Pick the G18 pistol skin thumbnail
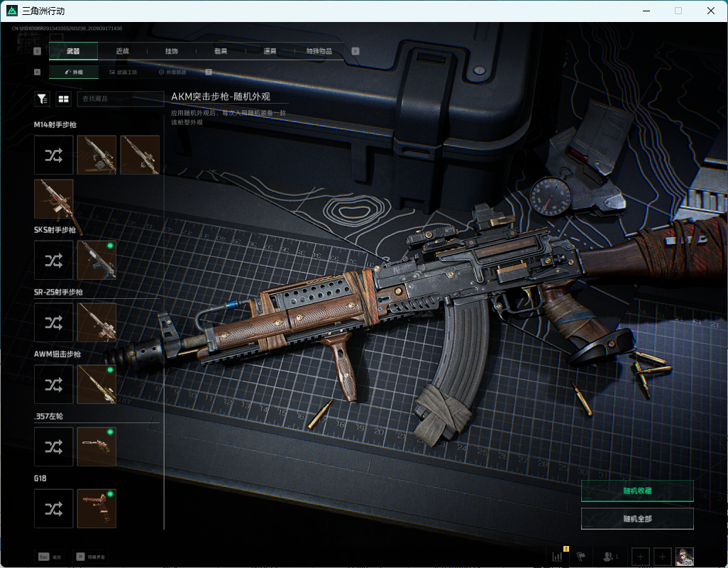The image size is (728, 568). 96,508
